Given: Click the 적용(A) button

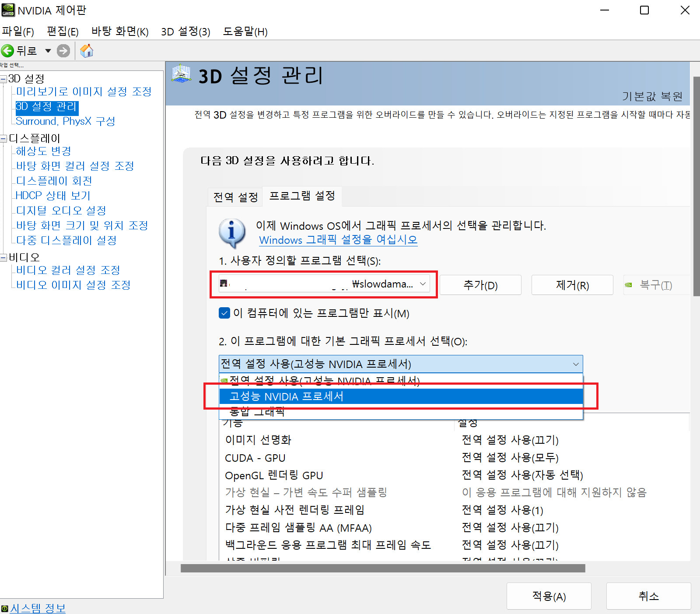Looking at the screenshot, I should click(549, 596).
